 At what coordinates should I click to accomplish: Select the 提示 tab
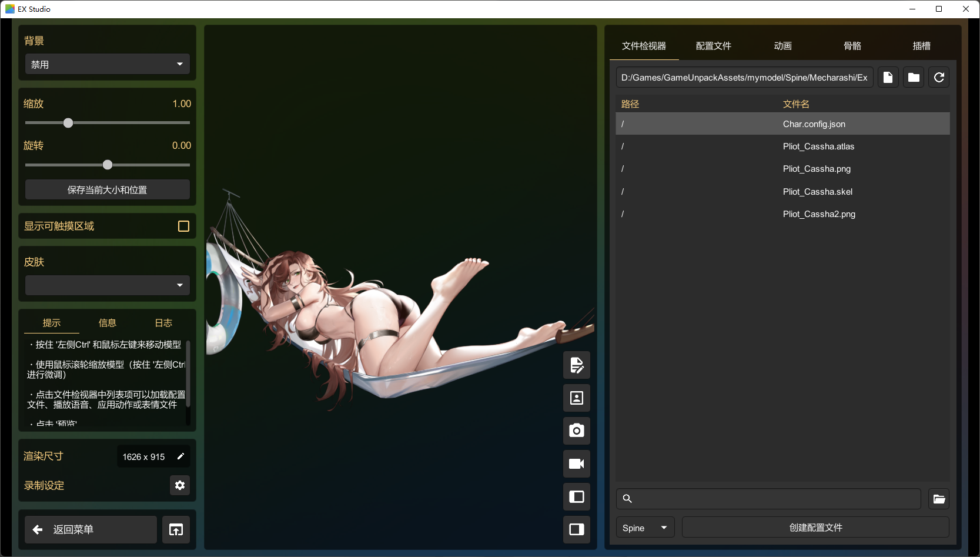pos(52,323)
